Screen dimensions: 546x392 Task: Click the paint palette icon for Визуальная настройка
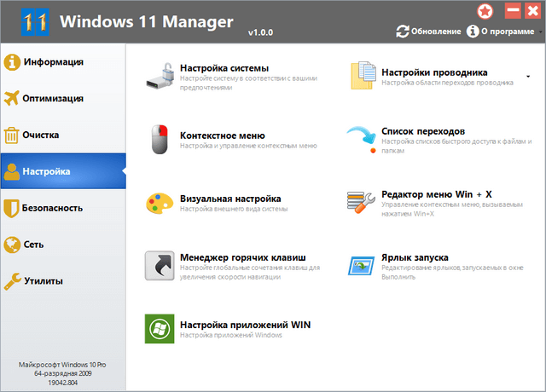point(159,205)
